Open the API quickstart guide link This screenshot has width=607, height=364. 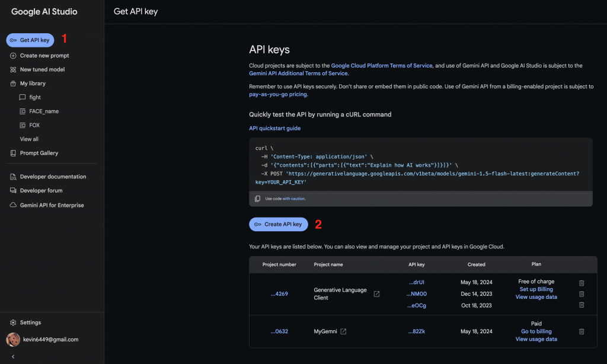point(274,128)
